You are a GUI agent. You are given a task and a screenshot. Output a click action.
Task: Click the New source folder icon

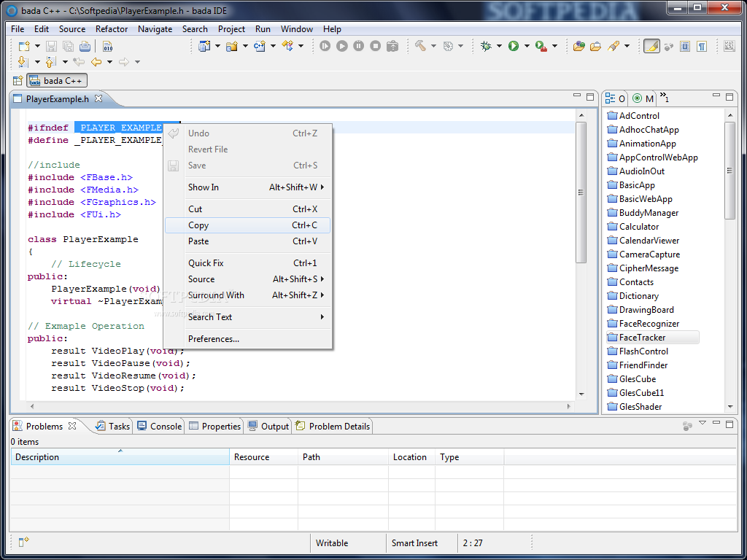click(232, 46)
